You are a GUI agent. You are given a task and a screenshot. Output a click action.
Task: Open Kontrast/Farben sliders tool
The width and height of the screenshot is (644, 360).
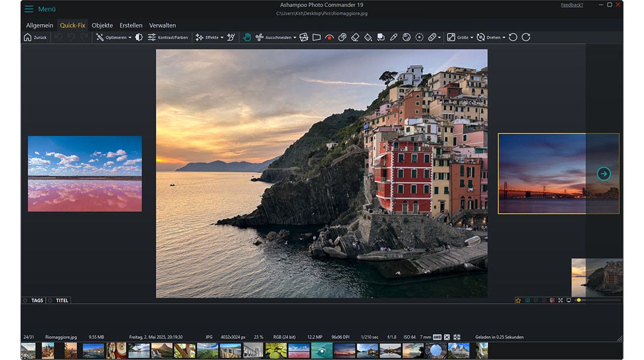167,37
